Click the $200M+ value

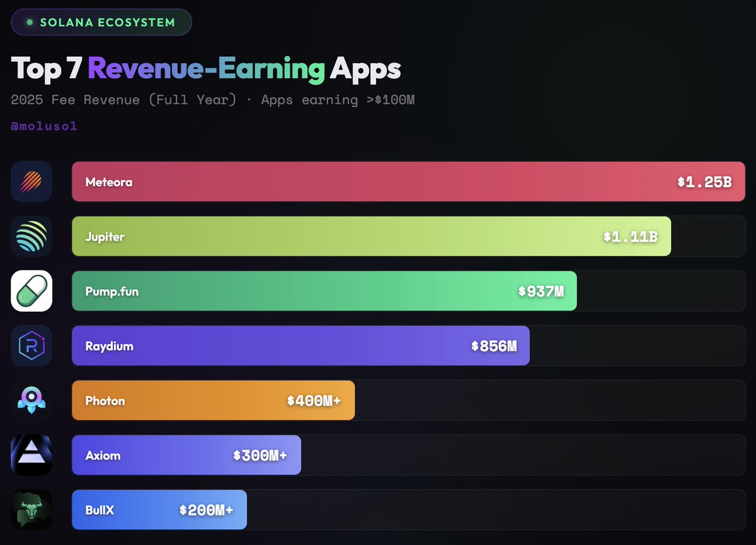[x=206, y=510]
